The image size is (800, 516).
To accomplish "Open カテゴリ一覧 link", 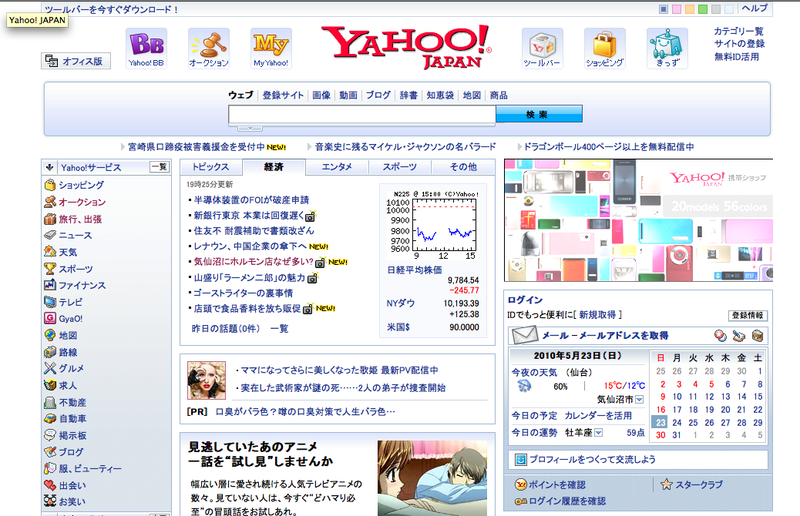I will coord(739,31).
